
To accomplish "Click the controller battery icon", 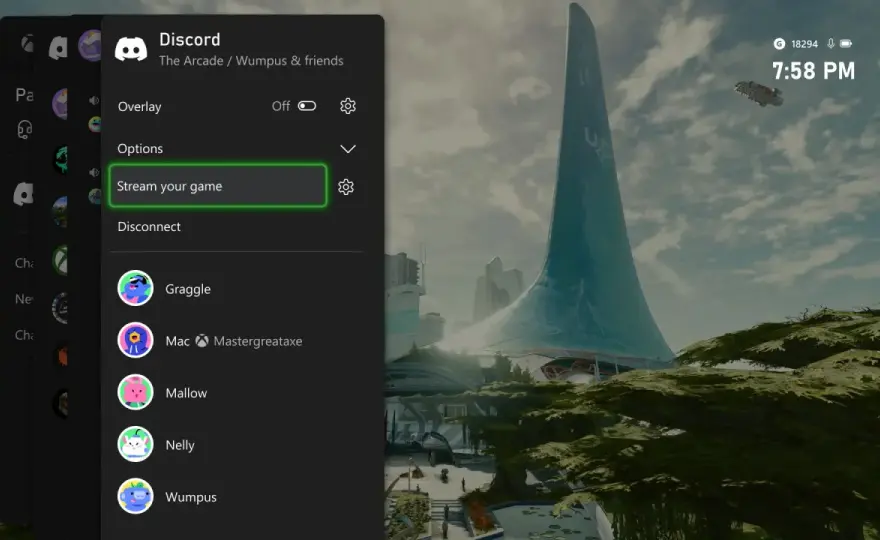I will coord(846,43).
